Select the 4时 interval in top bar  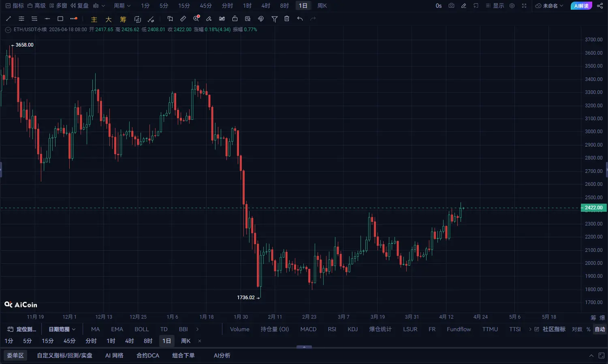click(x=266, y=6)
